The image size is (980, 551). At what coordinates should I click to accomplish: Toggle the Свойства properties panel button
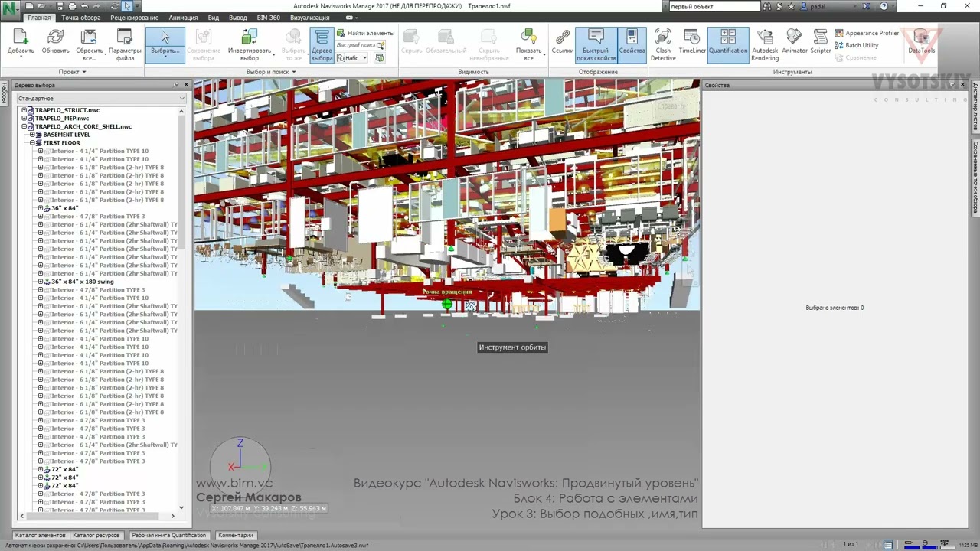point(632,45)
